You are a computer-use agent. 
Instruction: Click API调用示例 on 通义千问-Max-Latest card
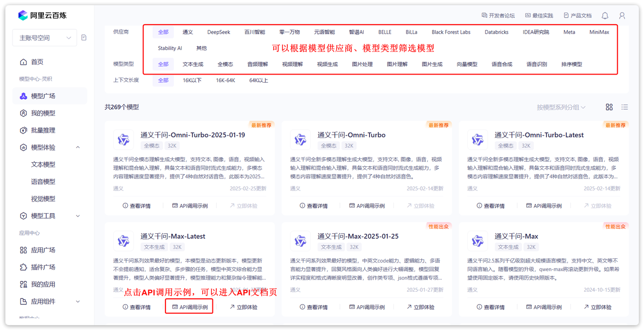pos(189,306)
